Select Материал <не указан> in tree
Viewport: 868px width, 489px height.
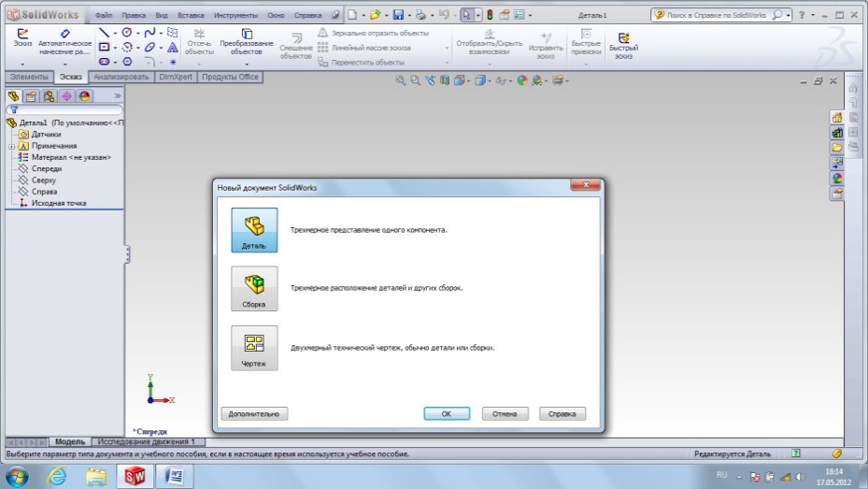click(x=71, y=157)
